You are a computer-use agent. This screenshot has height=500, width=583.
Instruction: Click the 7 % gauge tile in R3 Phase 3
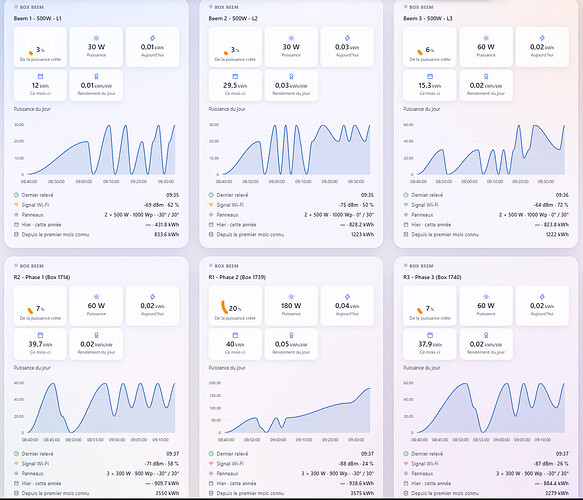[430, 306]
